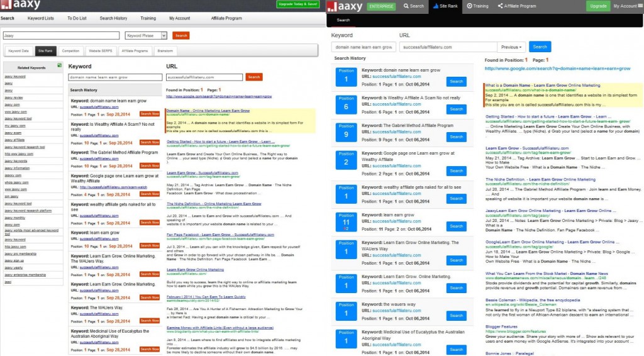This screenshot has width=644, height=356.
Task: Open Site Rank in right window top bar
Action: [x=445, y=6]
